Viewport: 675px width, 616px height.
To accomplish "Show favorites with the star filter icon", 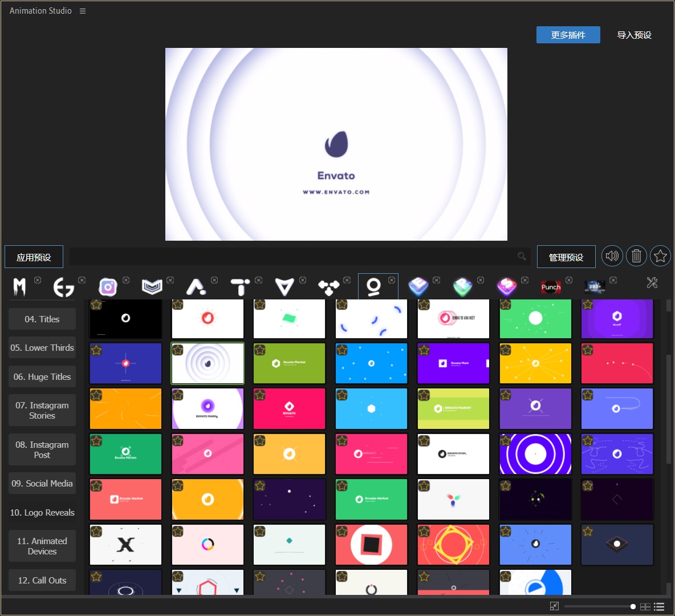I will pos(660,256).
